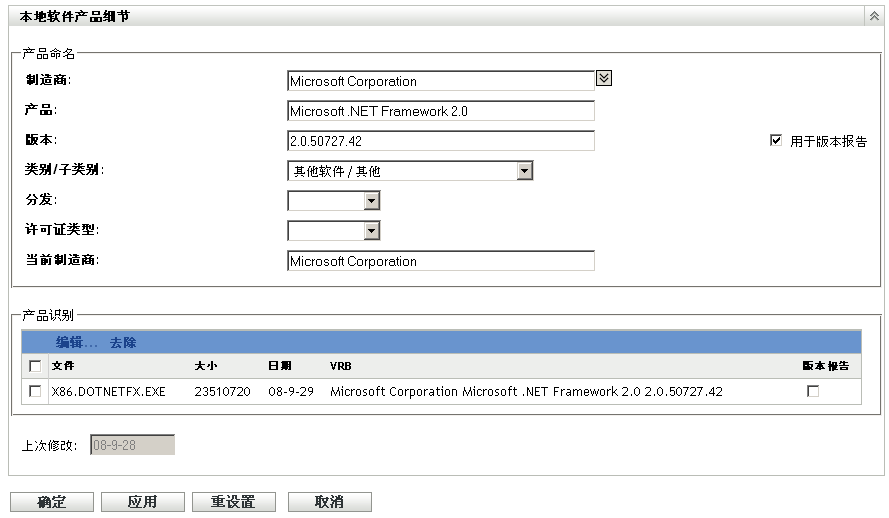Confirm with the 确定 button

(x=52, y=502)
